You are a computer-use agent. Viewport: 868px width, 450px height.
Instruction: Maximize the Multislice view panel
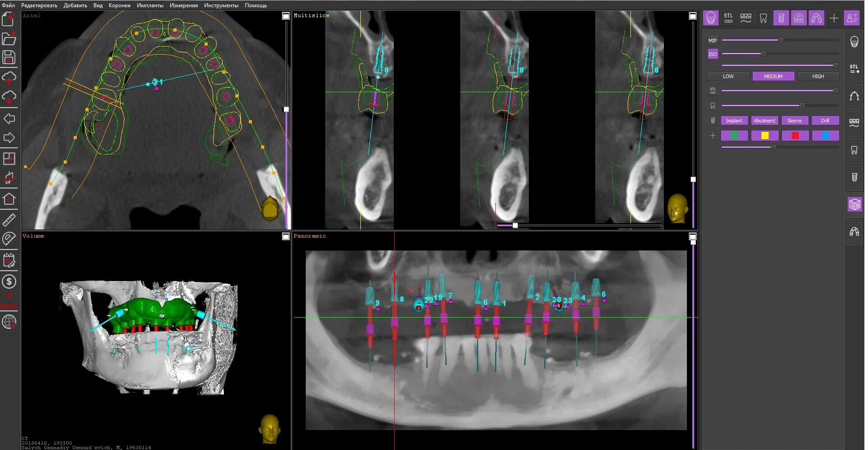[693, 16]
